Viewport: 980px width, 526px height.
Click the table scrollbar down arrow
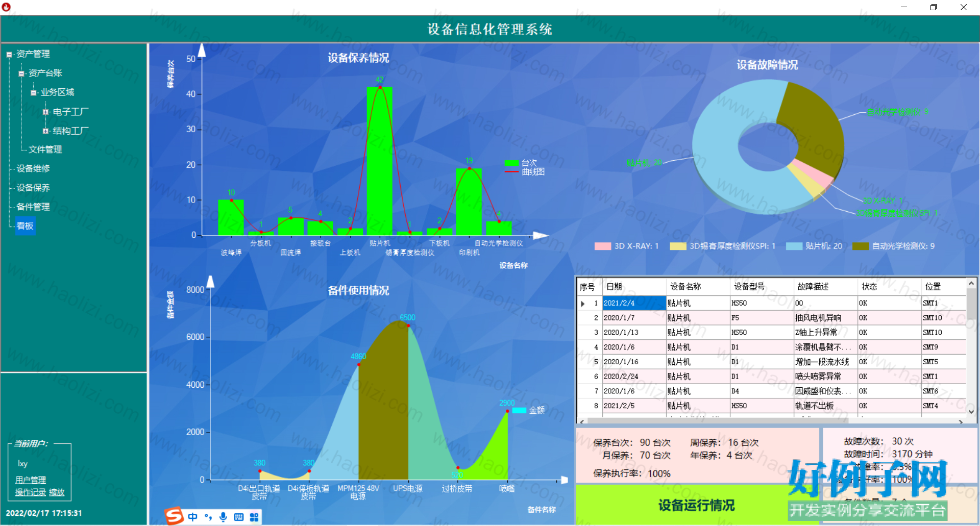pos(971,412)
